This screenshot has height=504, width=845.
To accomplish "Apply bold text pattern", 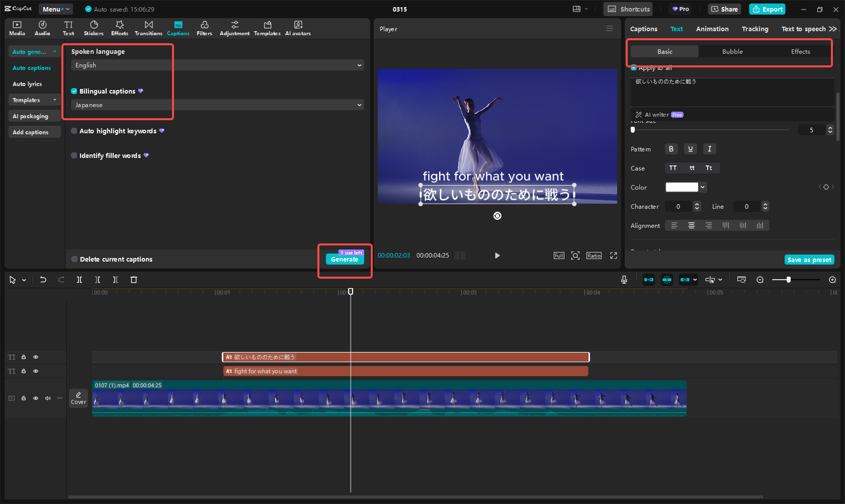I will (671, 149).
